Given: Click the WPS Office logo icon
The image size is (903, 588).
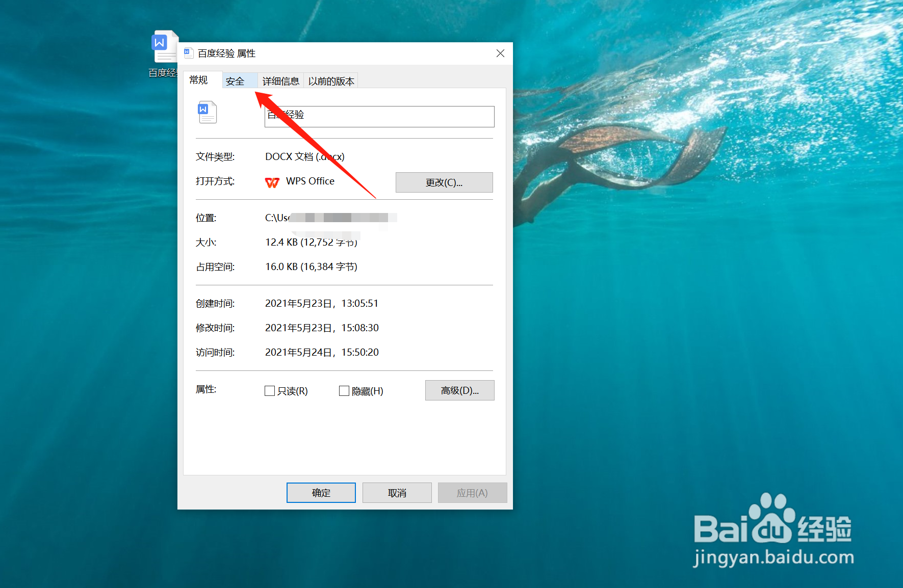Looking at the screenshot, I should 272,182.
